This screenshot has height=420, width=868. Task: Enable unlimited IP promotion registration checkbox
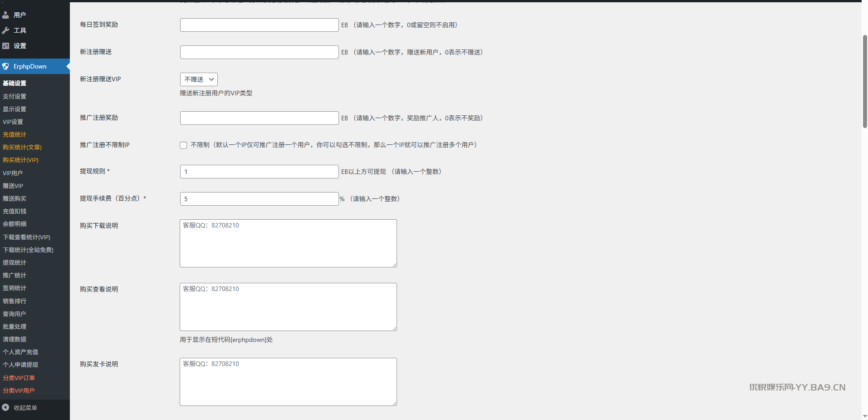183,145
